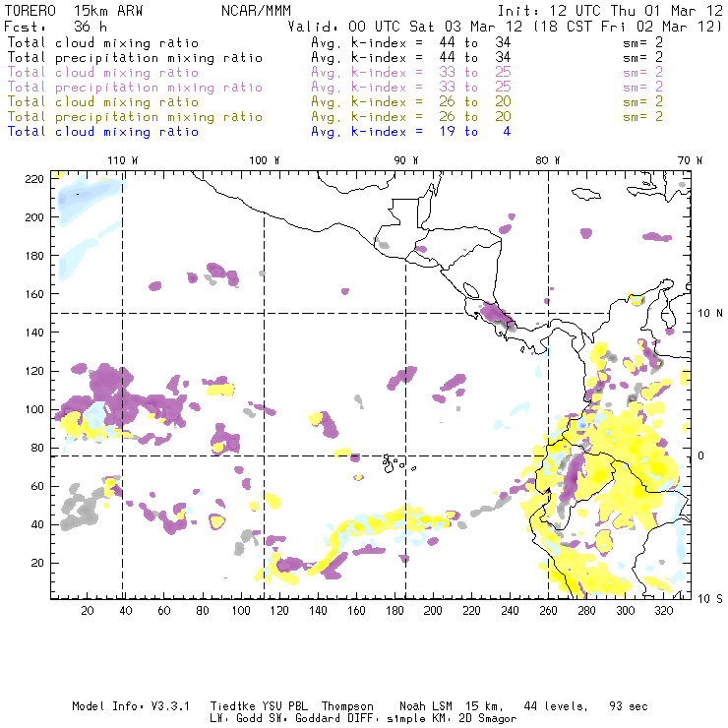Select "Tiedtke" in the model info line
The image size is (728, 728).
point(232,706)
